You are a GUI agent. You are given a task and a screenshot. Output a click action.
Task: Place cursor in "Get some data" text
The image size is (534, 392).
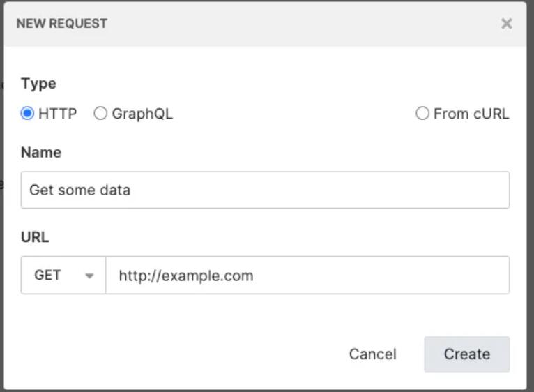pos(79,190)
